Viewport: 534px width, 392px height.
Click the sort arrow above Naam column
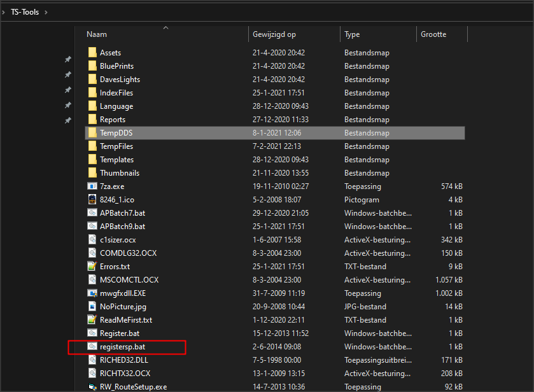166,27
